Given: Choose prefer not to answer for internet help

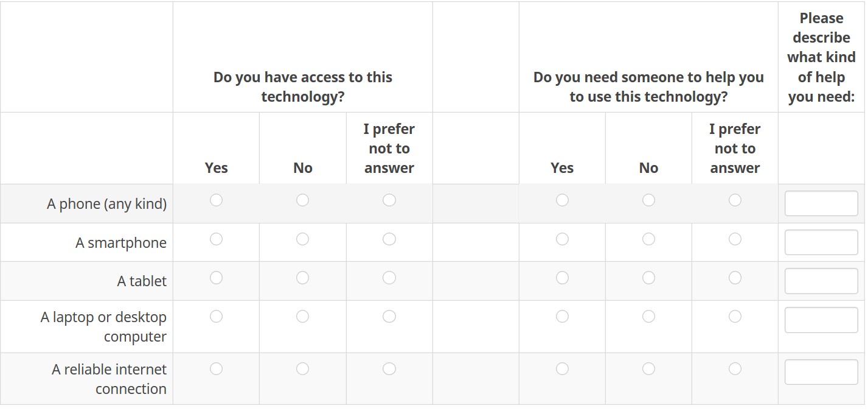Looking at the screenshot, I should pos(735,368).
